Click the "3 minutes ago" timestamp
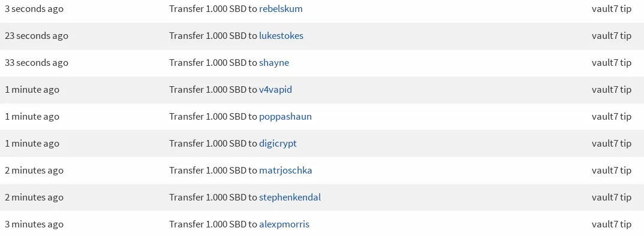 34,224
